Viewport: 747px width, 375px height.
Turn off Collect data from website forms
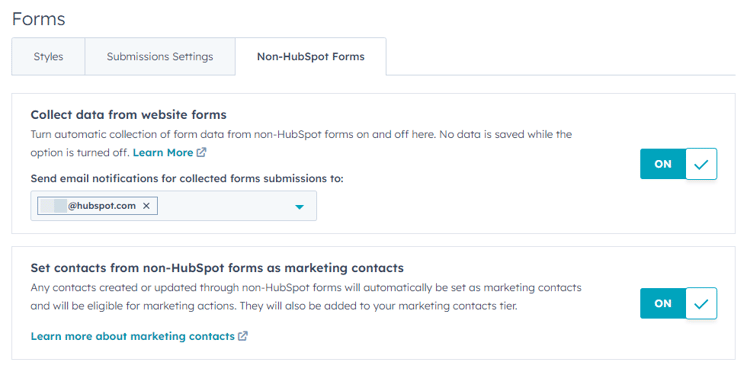click(678, 164)
